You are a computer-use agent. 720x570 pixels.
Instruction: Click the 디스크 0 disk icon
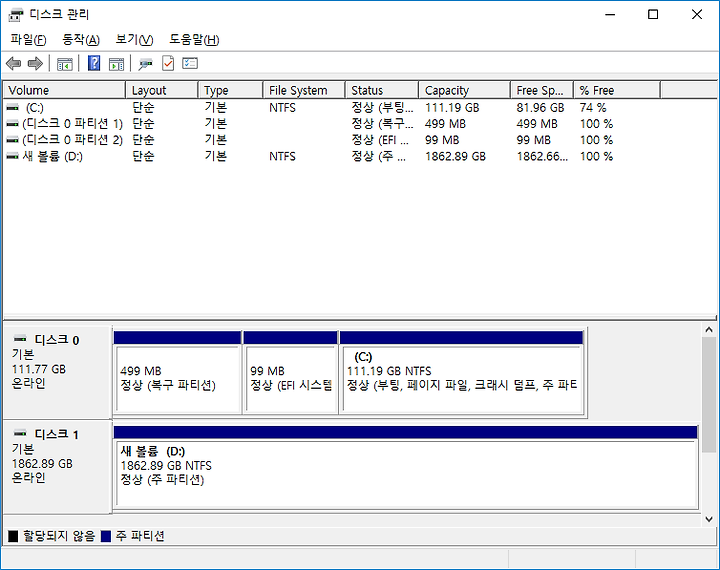coord(20,339)
